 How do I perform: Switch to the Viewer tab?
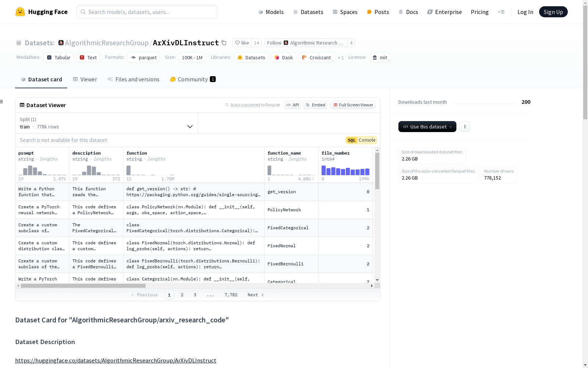coord(85,79)
